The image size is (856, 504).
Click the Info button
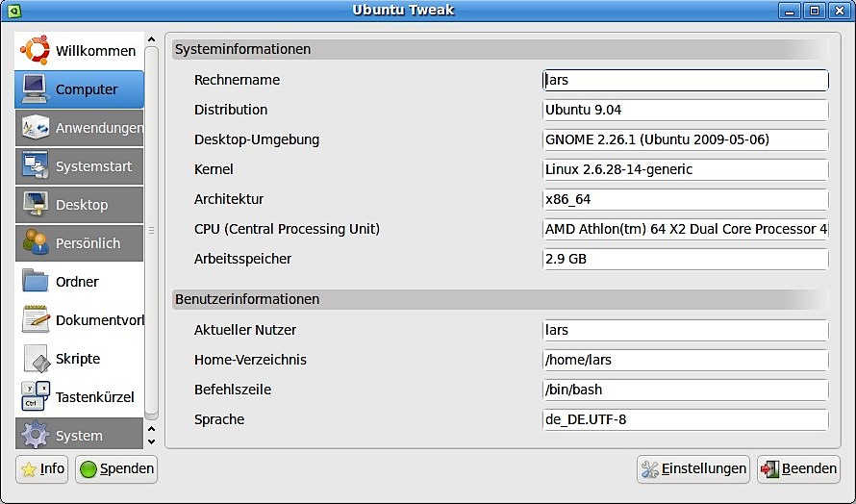point(42,469)
